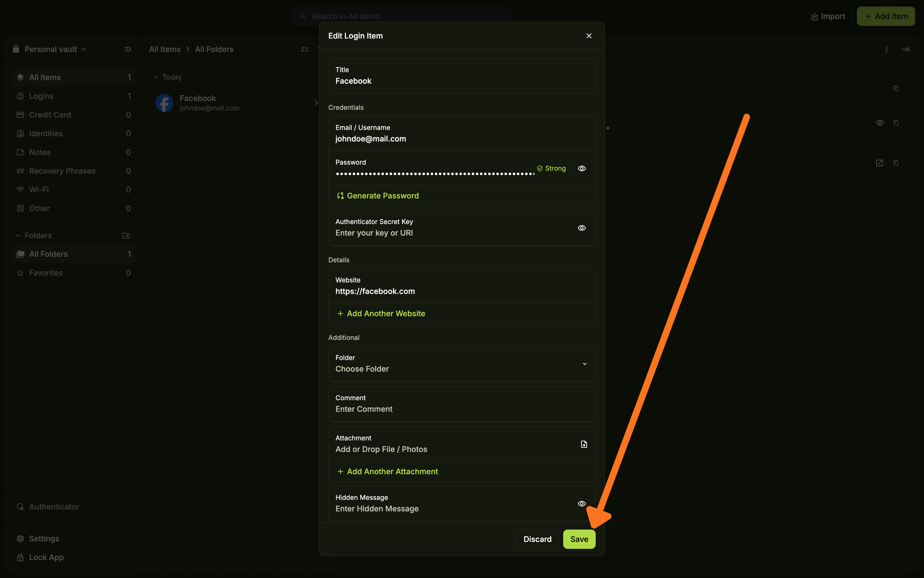Click the Facebook logo thumbnail
924x578 pixels.
pyautogui.click(x=164, y=103)
